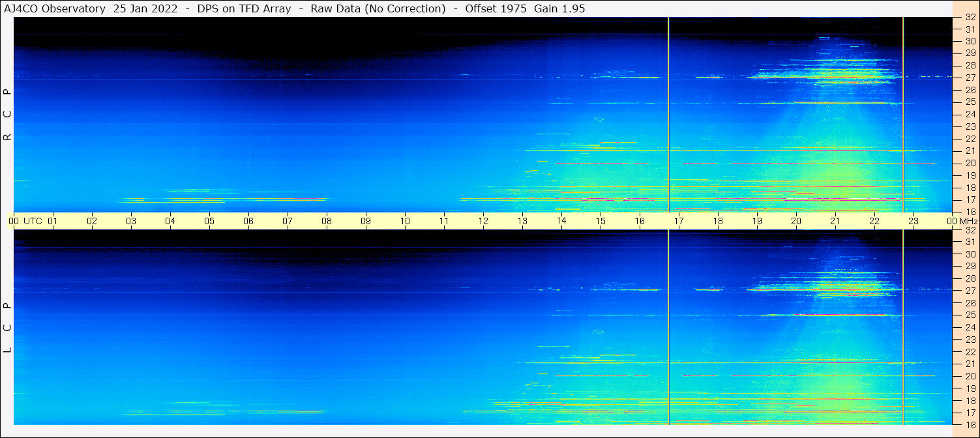This screenshot has height=438, width=980.
Task: Click the '21' hour tick on time axis
Action: [835, 221]
